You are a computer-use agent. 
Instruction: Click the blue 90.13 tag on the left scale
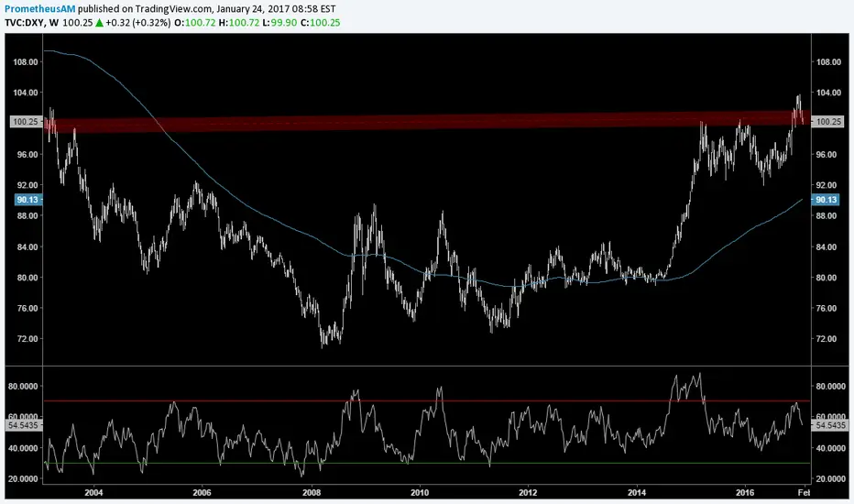pyautogui.click(x=27, y=200)
